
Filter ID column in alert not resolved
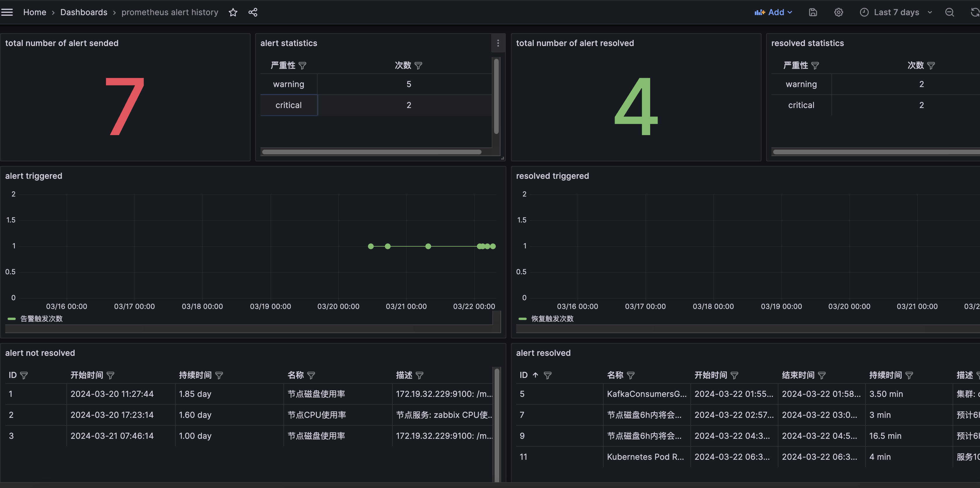coord(24,375)
